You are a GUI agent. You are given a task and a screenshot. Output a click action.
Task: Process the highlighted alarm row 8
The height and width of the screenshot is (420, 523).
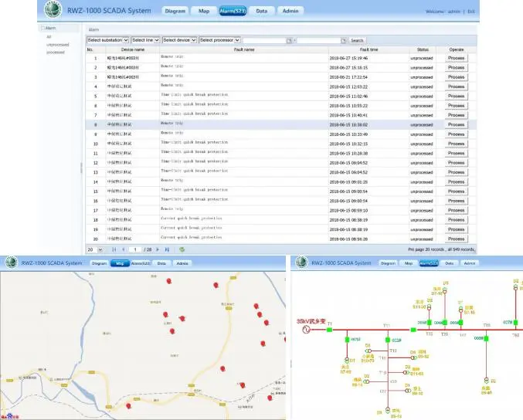click(456, 124)
